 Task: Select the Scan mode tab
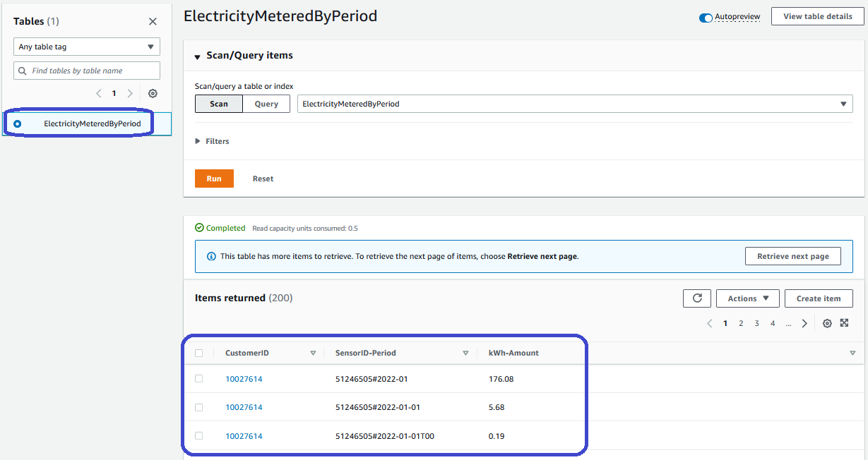[x=219, y=104]
